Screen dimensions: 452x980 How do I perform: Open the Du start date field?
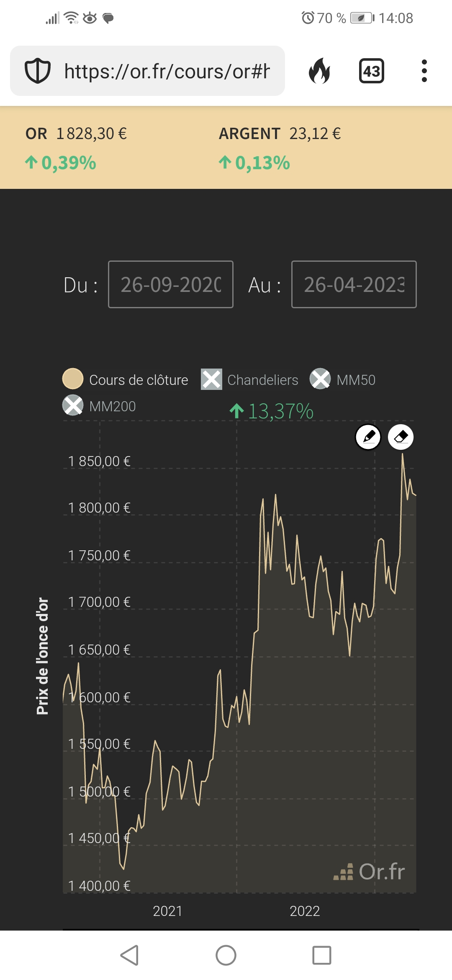pyautogui.click(x=171, y=284)
